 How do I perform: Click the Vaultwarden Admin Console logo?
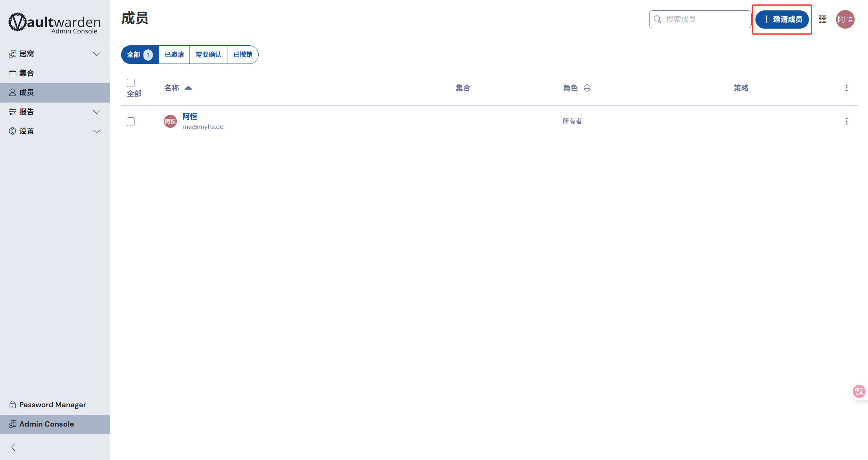point(55,23)
